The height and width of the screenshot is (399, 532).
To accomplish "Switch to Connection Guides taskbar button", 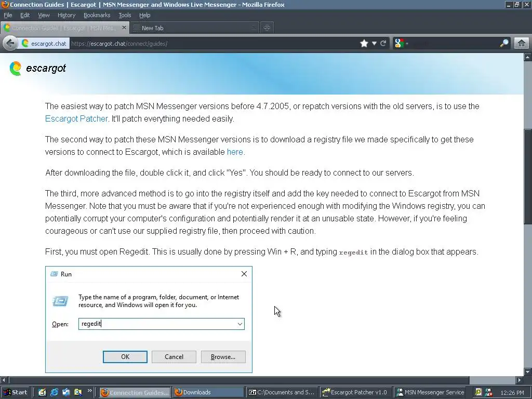I will [135, 392].
